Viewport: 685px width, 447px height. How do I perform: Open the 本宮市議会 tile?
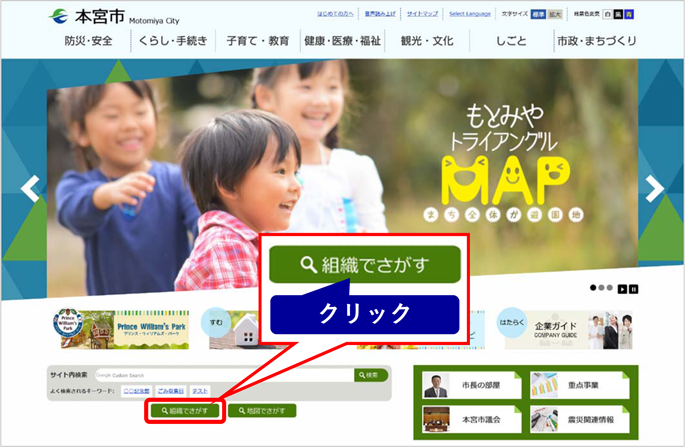471,419
